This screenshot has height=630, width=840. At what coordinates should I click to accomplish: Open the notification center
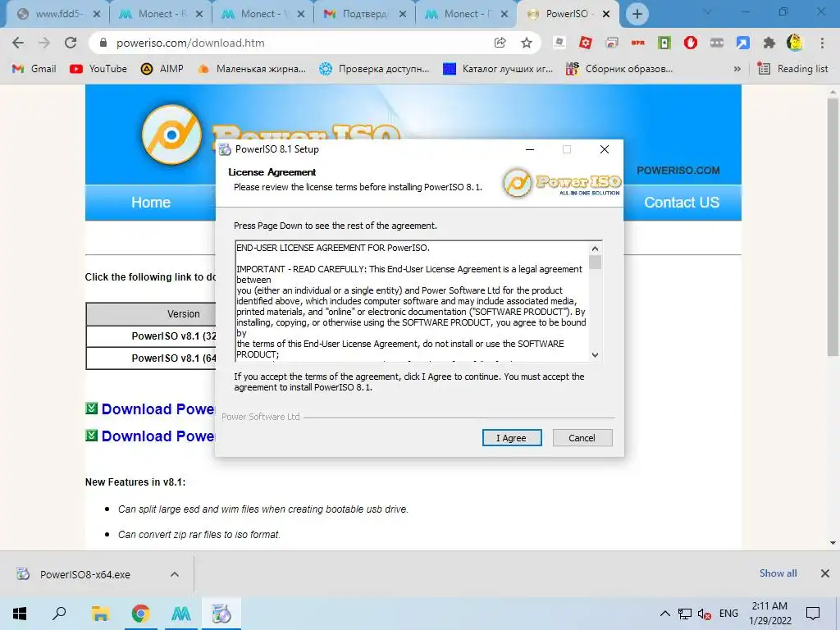pyautogui.click(x=813, y=614)
